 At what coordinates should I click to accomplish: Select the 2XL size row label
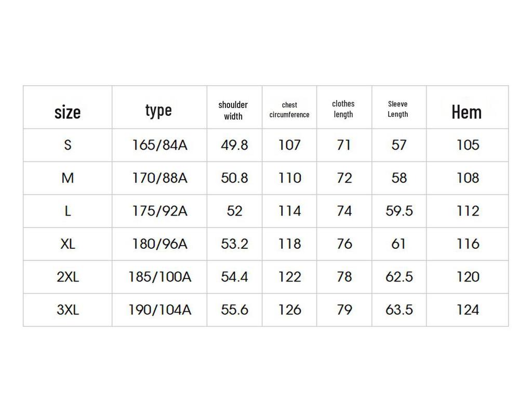tap(68, 277)
